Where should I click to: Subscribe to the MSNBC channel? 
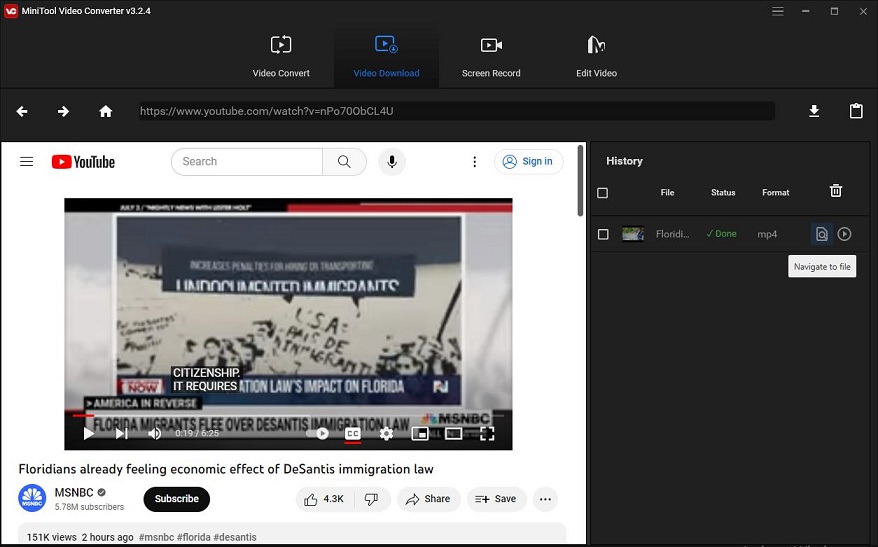(176, 499)
